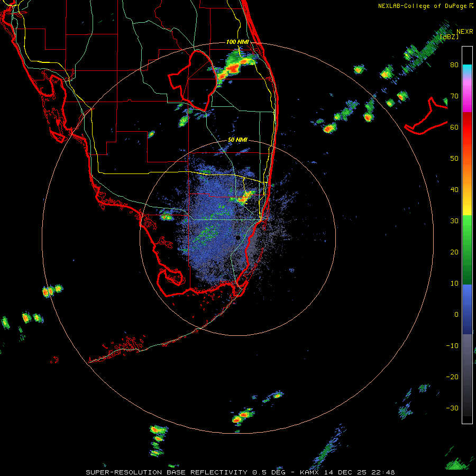Image resolution: width=476 pixels, height=476 pixels.
Task: Click the dBZ unit label above color scale
Action: click(x=449, y=37)
